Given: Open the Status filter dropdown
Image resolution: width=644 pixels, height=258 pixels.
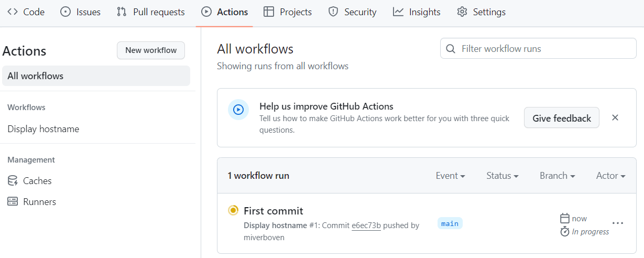Looking at the screenshot, I should pyautogui.click(x=503, y=176).
